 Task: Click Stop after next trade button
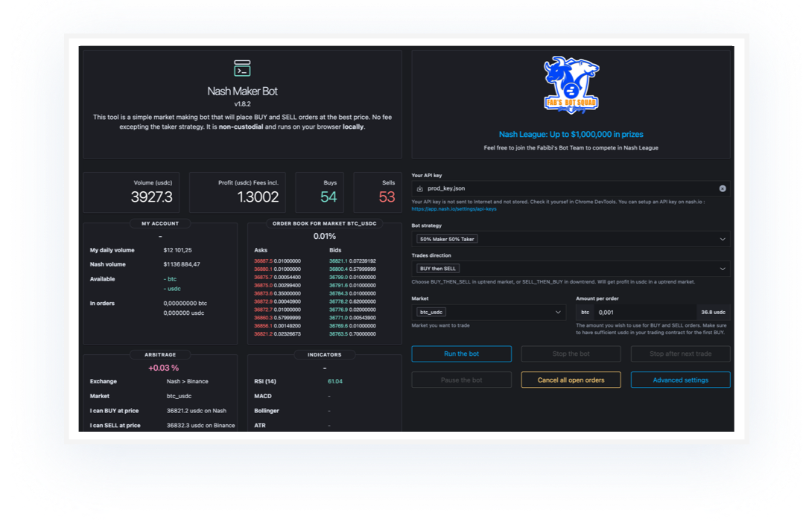pyautogui.click(x=680, y=354)
